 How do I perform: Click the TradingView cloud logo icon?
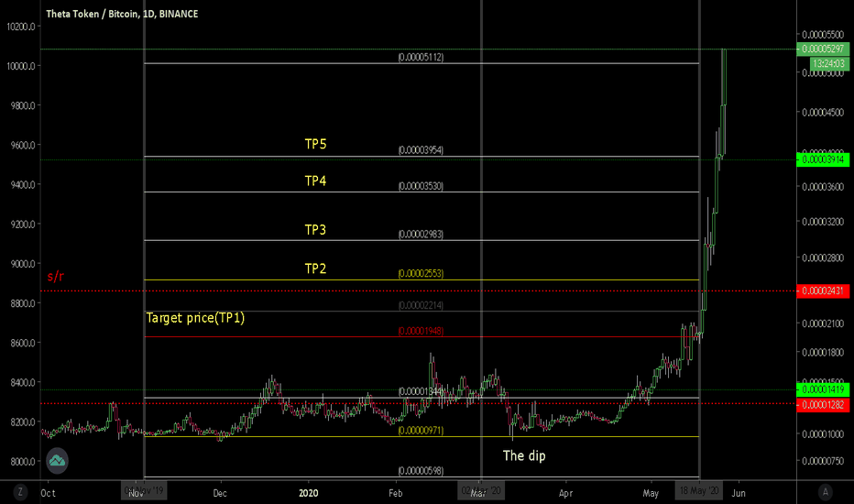click(x=57, y=460)
